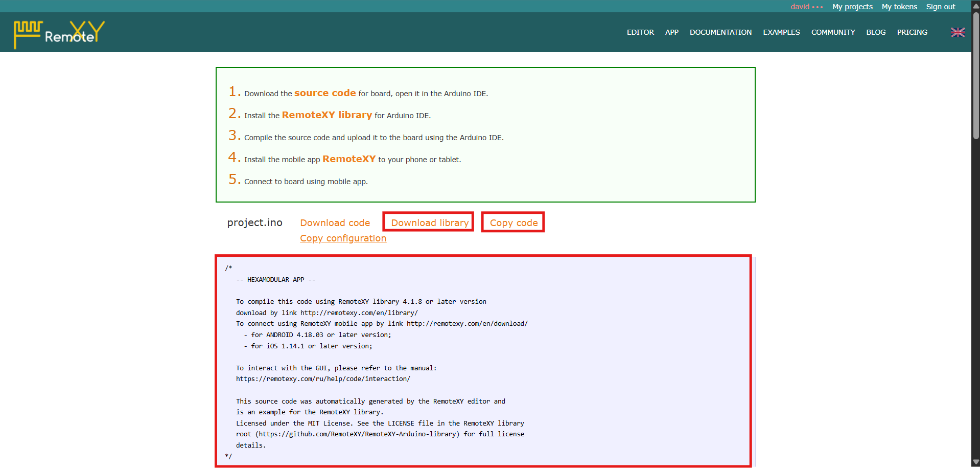
Task: Click Copy configuration
Action: (x=343, y=238)
